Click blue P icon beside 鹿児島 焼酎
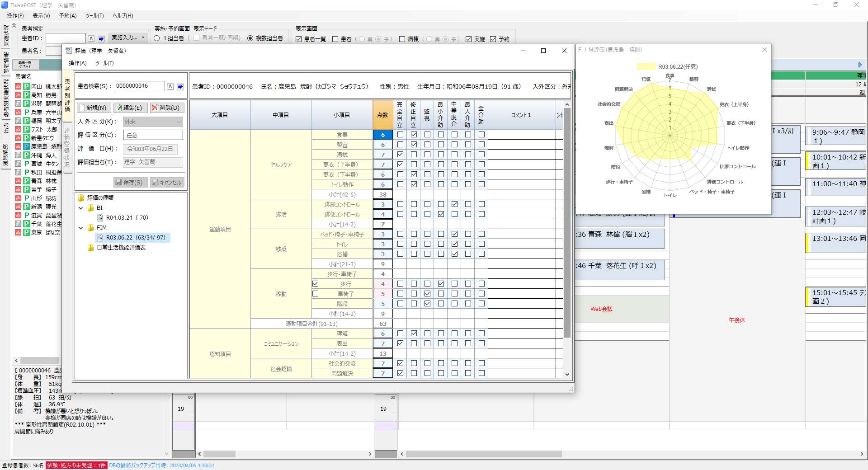 27,146
